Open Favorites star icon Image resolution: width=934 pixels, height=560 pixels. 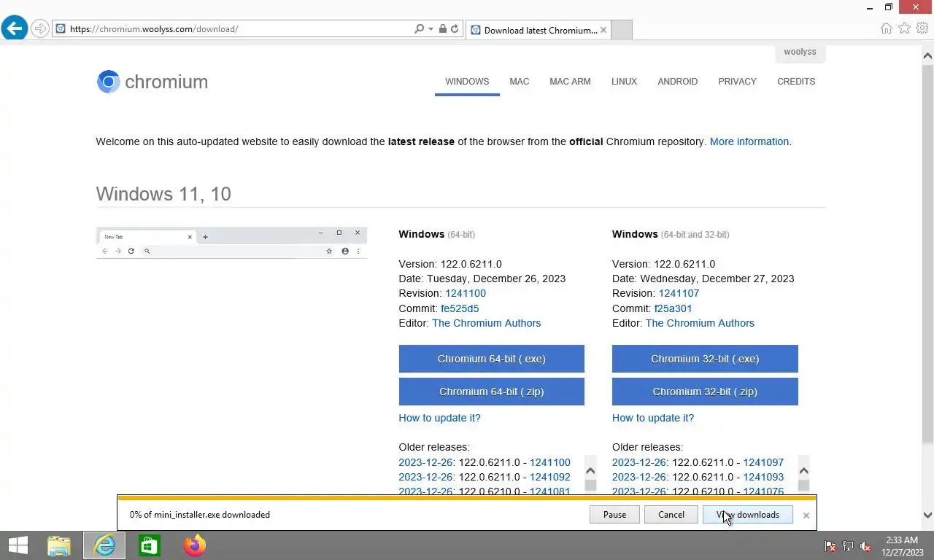click(904, 28)
